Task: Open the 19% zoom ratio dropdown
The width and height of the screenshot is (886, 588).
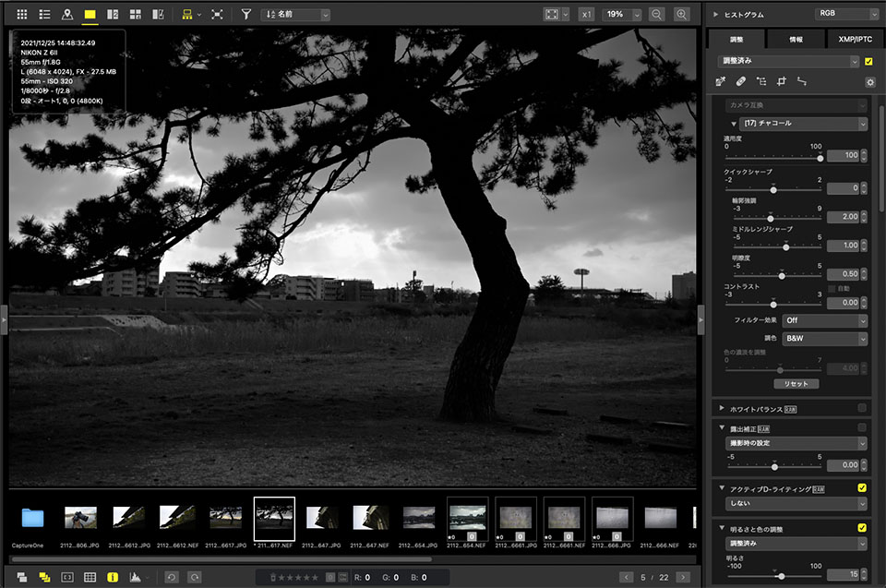Action: [621, 15]
